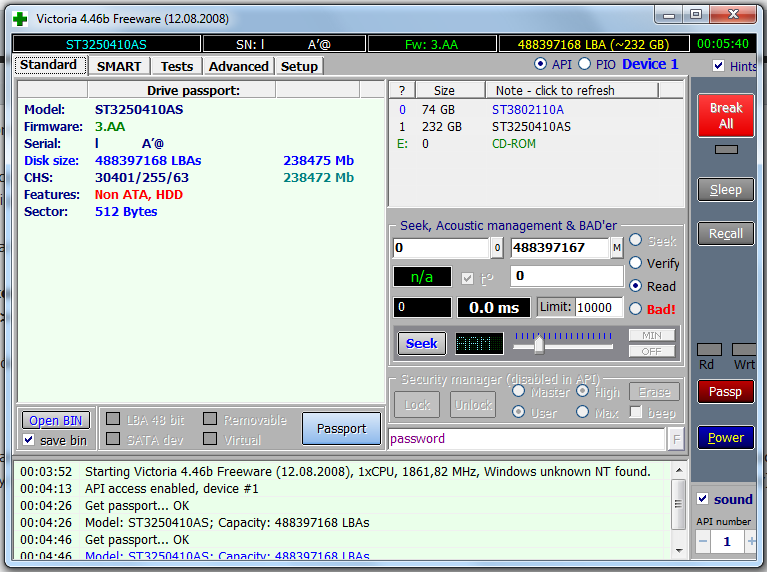Image resolution: width=768 pixels, height=574 pixels.
Task: Click the API number value field
Action: click(727, 541)
